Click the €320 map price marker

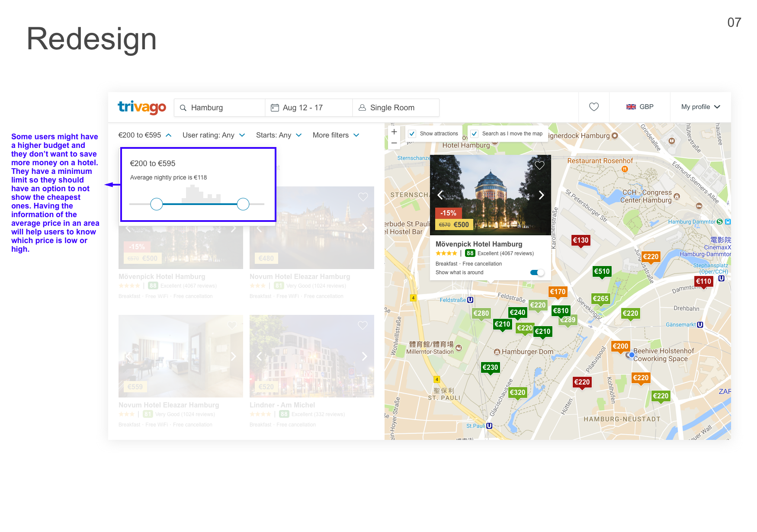point(517,394)
